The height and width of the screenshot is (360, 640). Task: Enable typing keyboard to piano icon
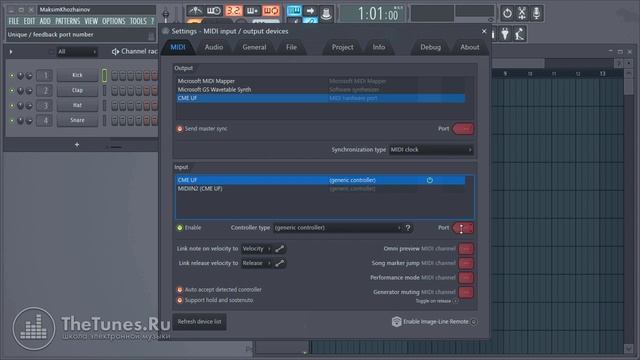tap(293, 10)
